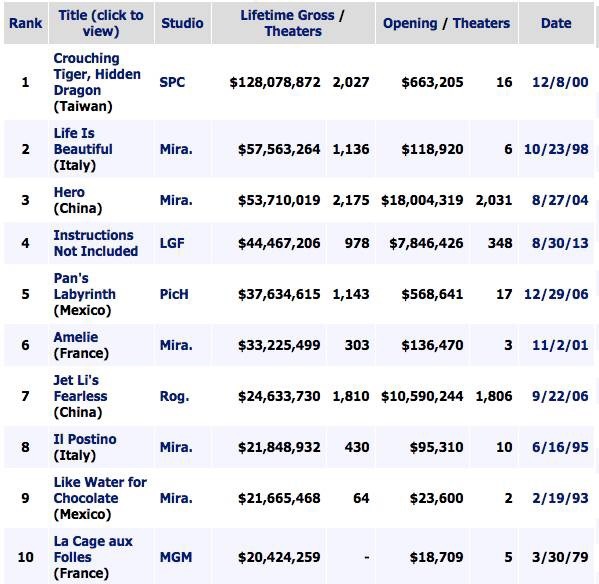View the Hero movie entry
The height and width of the screenshot is (584, 599).
(x=69, y=192)
